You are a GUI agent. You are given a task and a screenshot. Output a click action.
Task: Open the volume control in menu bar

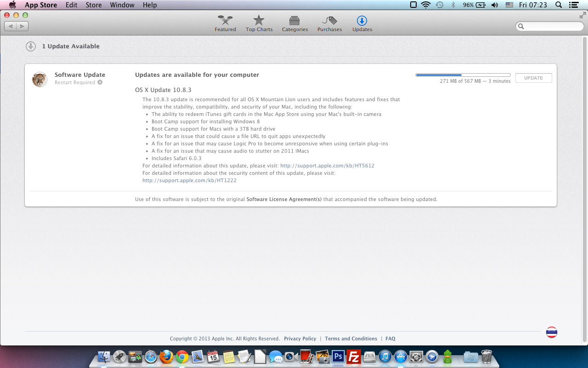click(495, 5)
